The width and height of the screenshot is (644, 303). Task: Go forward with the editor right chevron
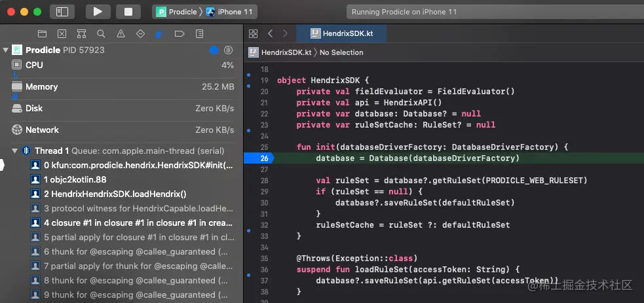tap(286, 33)
